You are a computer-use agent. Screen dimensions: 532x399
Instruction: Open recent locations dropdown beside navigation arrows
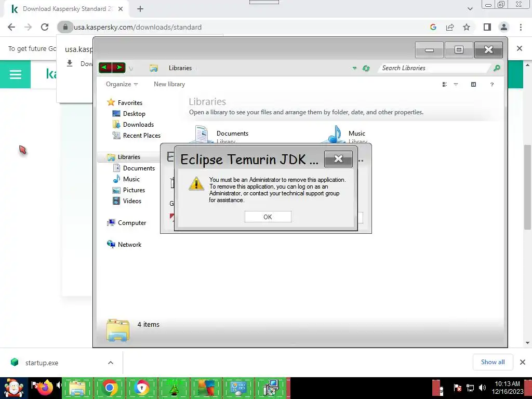coord(131,69)
